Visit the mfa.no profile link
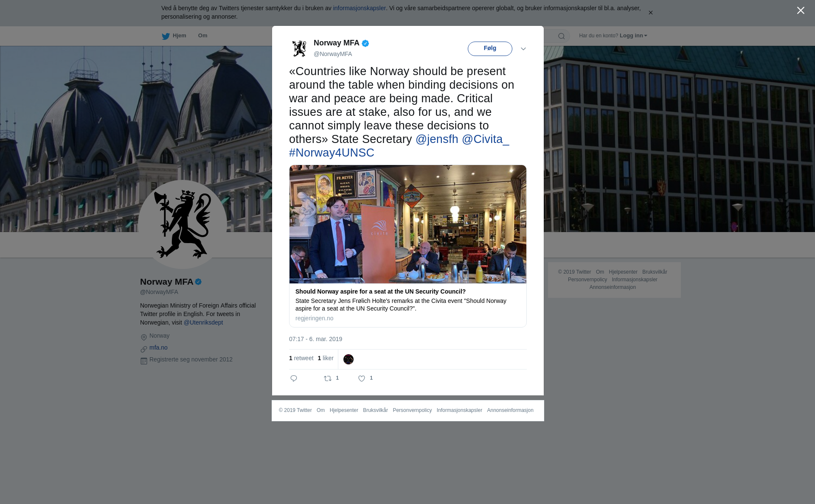 (x=158, y=347)
